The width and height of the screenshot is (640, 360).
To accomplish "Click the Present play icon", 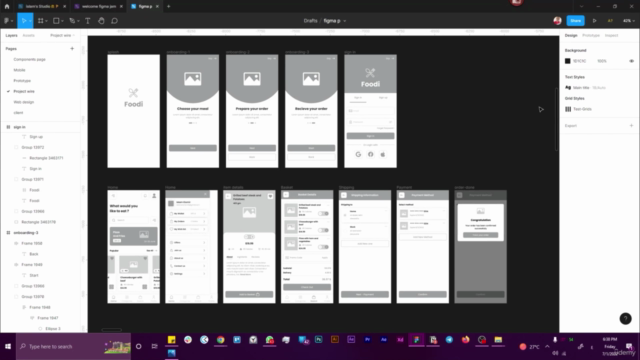I will (x=595, y=21).
